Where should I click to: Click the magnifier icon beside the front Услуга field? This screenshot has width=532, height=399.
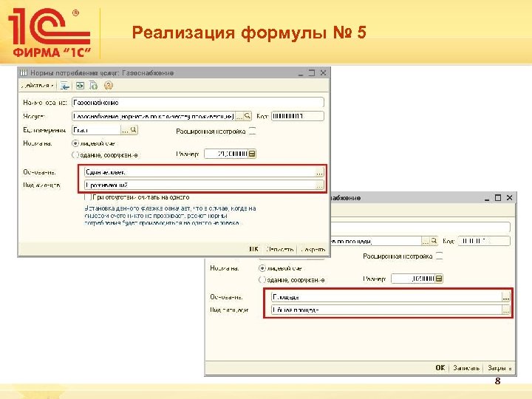click(x=248, y=117)
